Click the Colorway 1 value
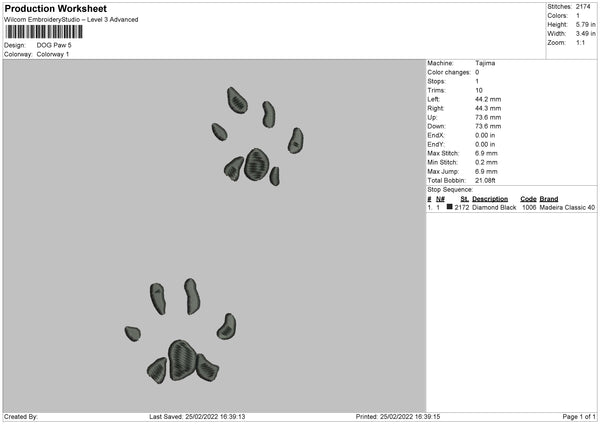 [x=53, y=54]
